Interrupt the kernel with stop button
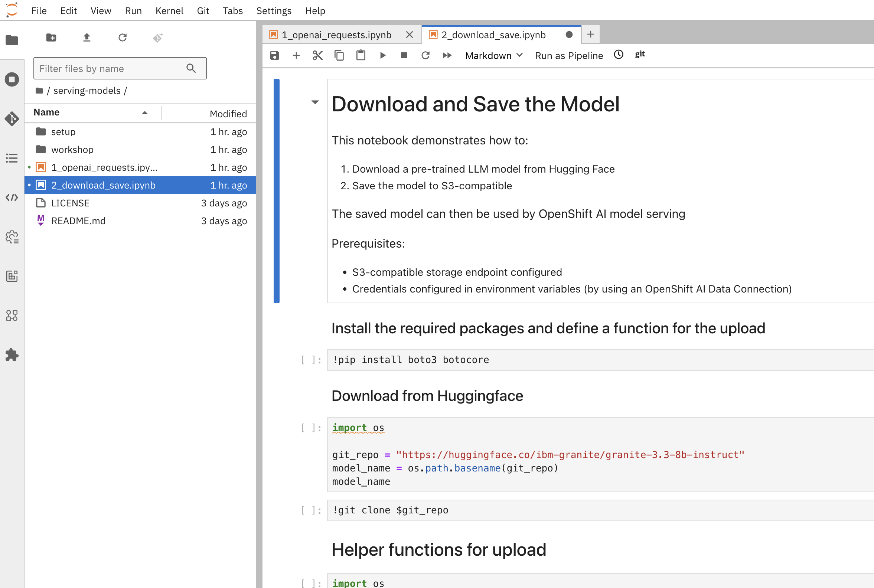The width and height of the screenshot is (874, 588). (404, 56)
